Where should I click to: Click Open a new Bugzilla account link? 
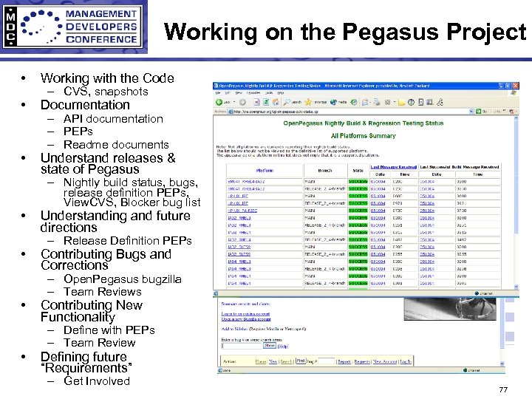[x=246, y=319]
